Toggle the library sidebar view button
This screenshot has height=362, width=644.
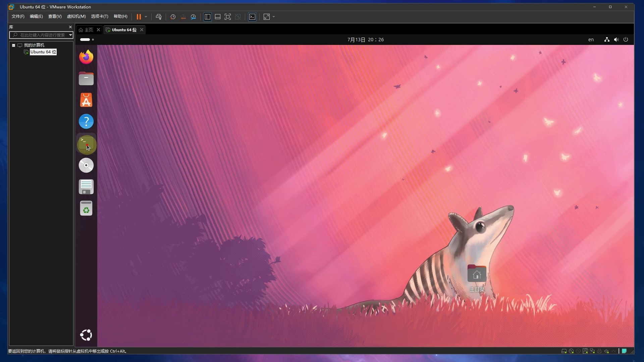coord(208,17)
